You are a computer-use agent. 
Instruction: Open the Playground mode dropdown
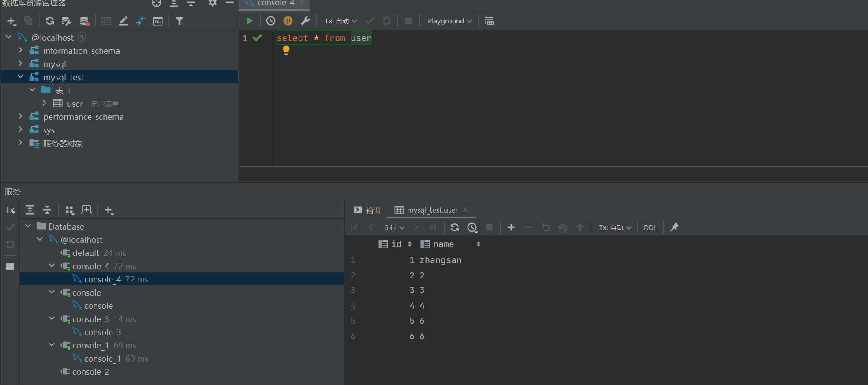coord(449,21)
